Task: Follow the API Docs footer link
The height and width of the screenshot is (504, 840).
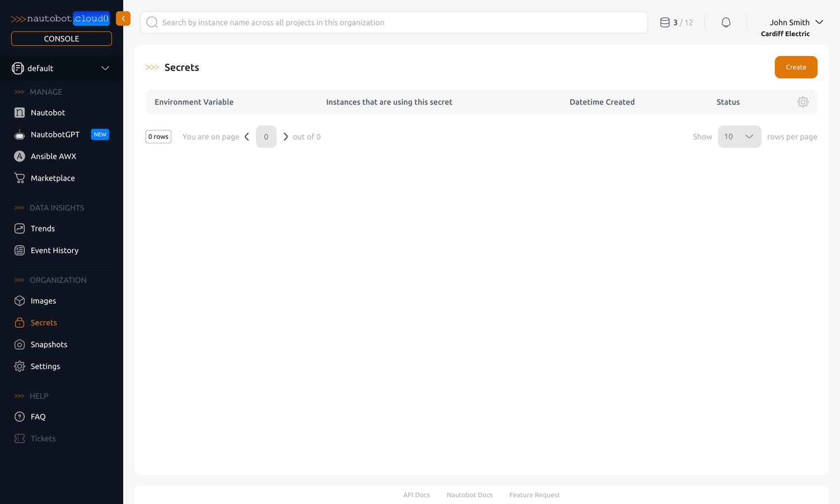Action: tap(416, 495)
